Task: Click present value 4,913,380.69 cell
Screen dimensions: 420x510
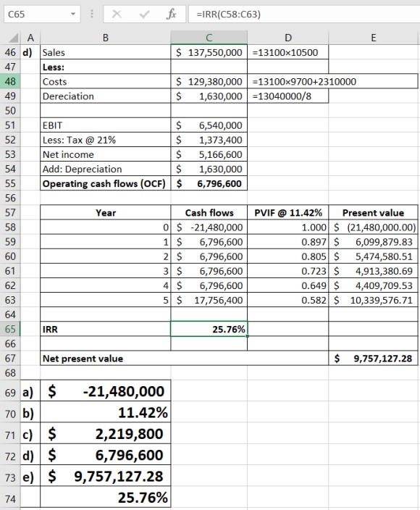Action: tap(373, 271)
